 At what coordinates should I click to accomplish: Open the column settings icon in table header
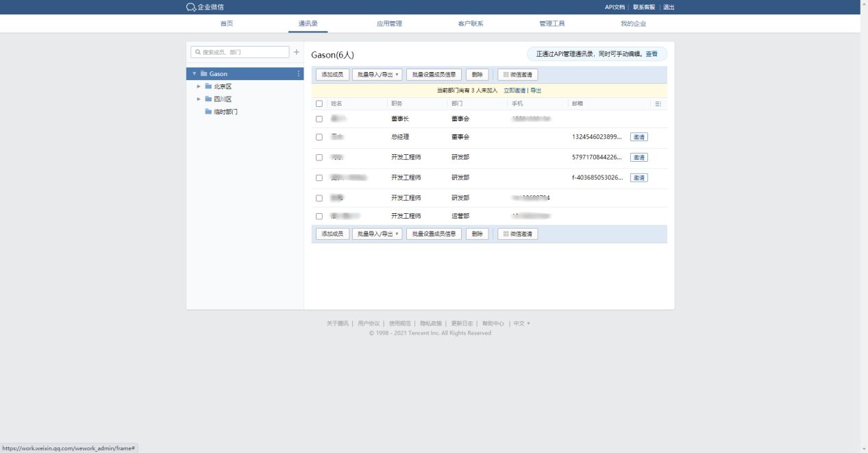coord(658,104)
